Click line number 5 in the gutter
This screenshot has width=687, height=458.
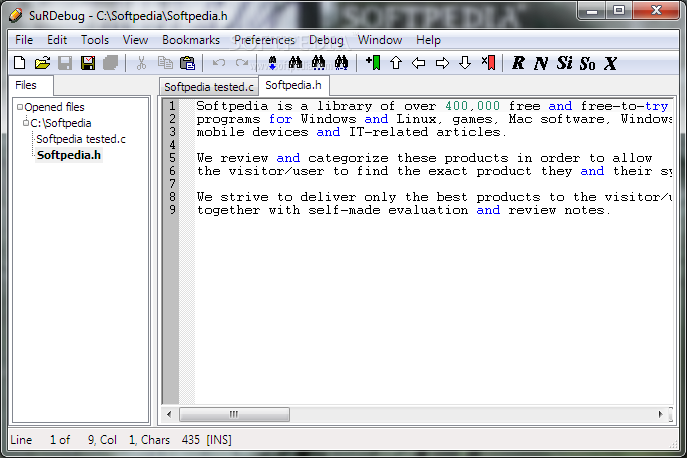172,158
